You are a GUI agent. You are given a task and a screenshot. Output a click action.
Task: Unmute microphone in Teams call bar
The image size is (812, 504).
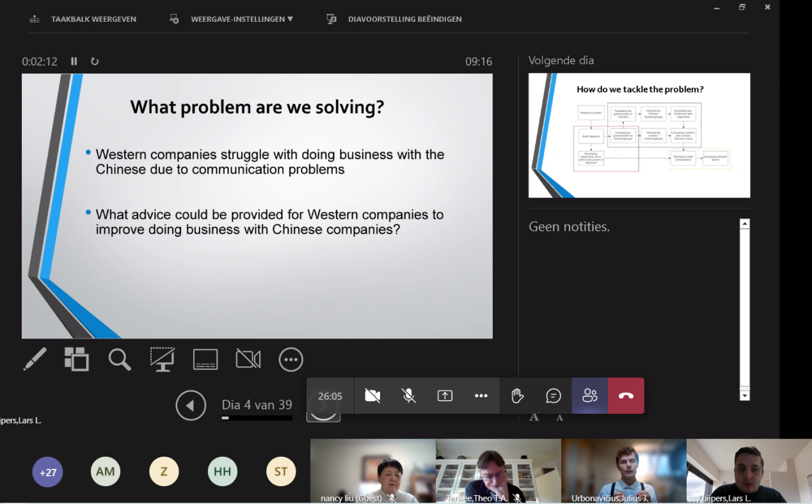(x=409, y=396)
